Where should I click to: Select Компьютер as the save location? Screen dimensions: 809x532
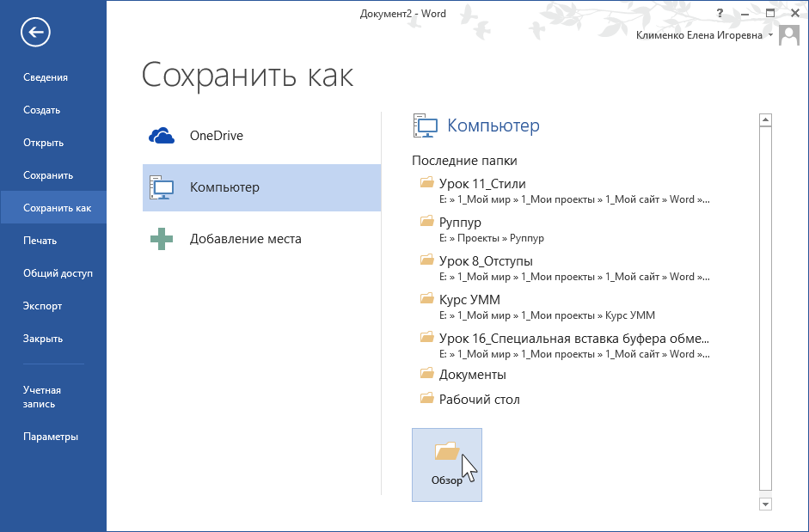pyautogui.click(x=261, y=187)
